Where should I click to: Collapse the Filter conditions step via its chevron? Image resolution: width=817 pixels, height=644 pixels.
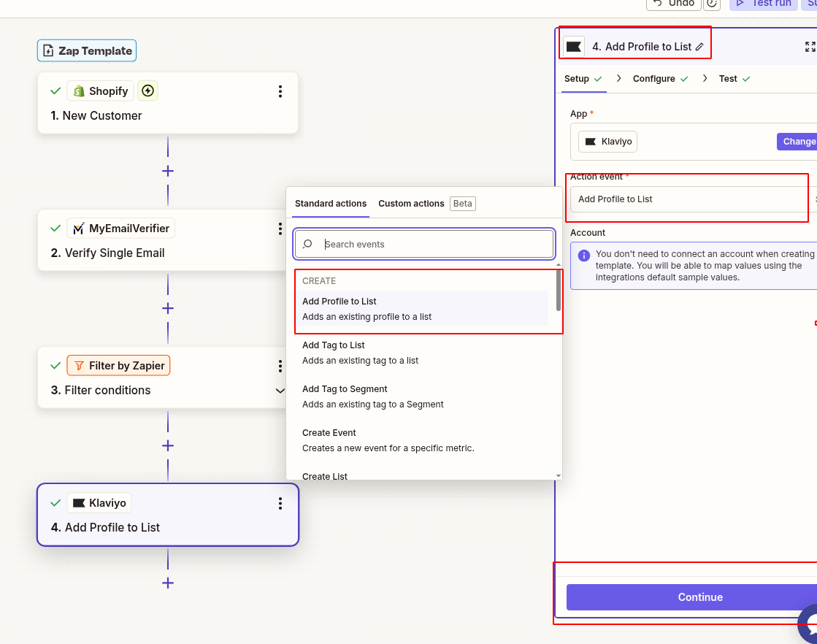click(280, 391)
